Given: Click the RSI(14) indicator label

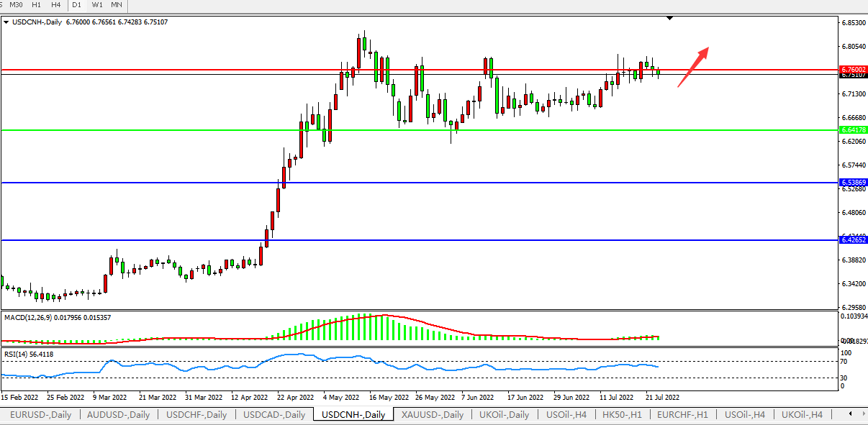Looking at the screenshot, I should 17,354.
